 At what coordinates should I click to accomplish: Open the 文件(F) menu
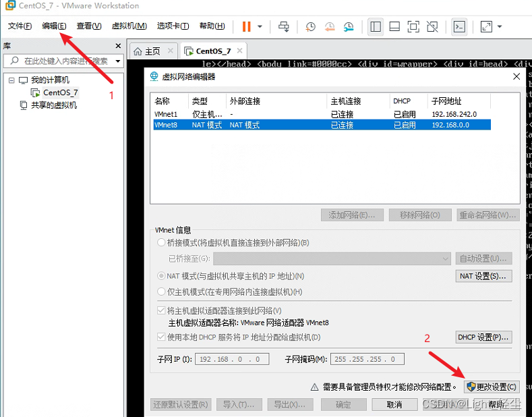pos(20,26)
